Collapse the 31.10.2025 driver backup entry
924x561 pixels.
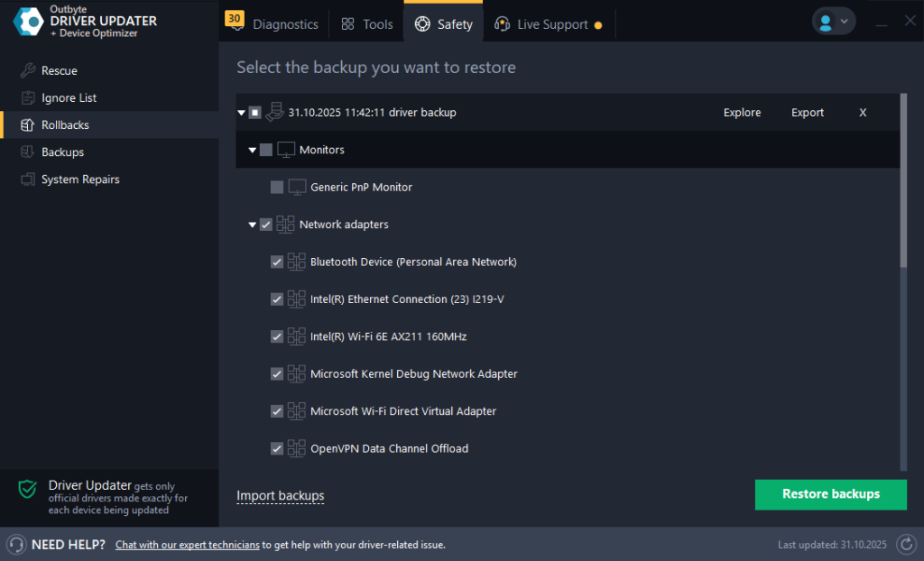pyautogui.click(x=241, y=112)
